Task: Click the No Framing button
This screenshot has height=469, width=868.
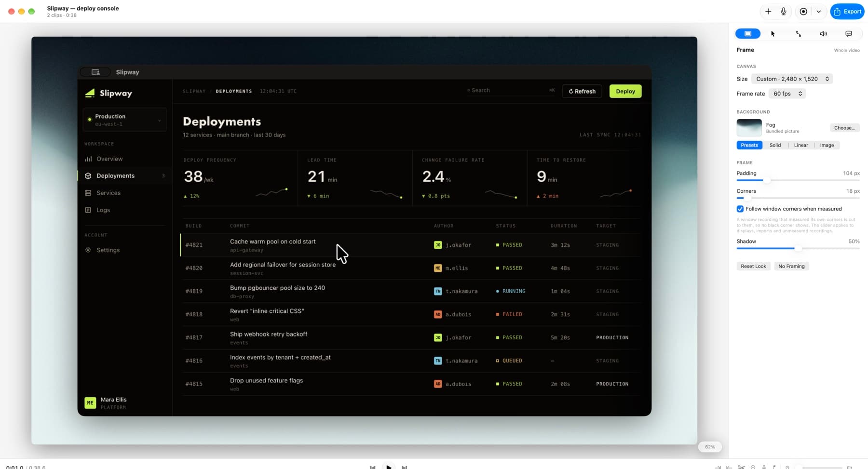Action: pos(791,267)
